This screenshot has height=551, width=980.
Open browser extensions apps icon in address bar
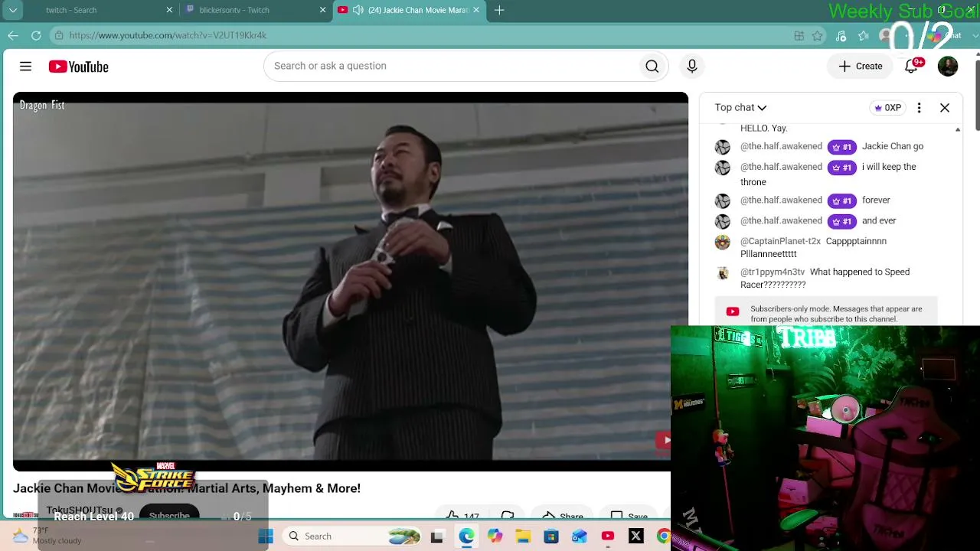pyautogui.click(x=799, y=35)
